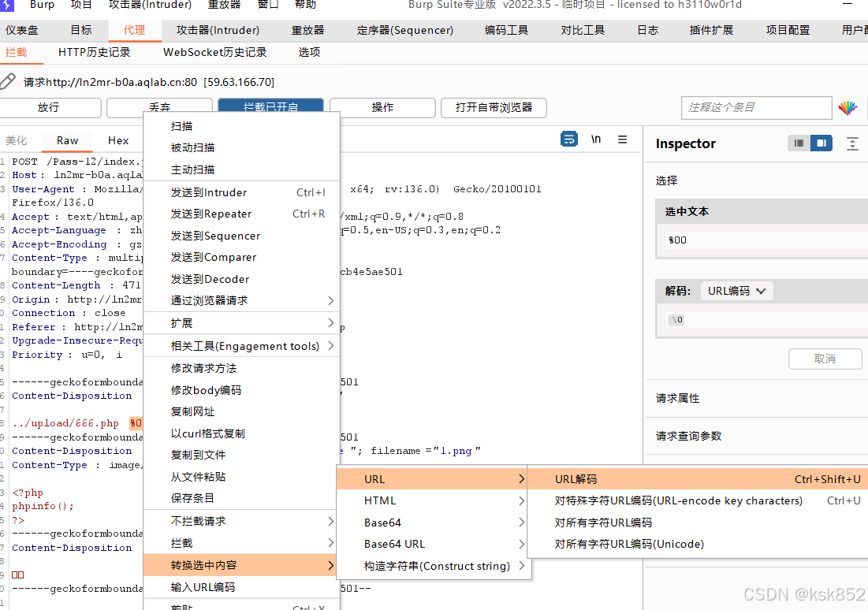This screenshot has width=868, height=610.
Task: Select 复制网址 menu entry
Action: (x=241, y=412)
